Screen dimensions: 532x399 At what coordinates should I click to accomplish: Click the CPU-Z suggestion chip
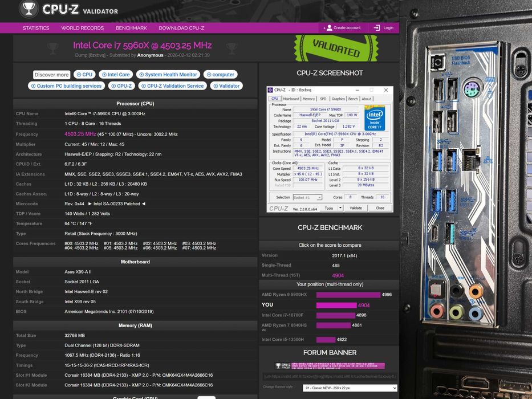click(x=121, y=86)
